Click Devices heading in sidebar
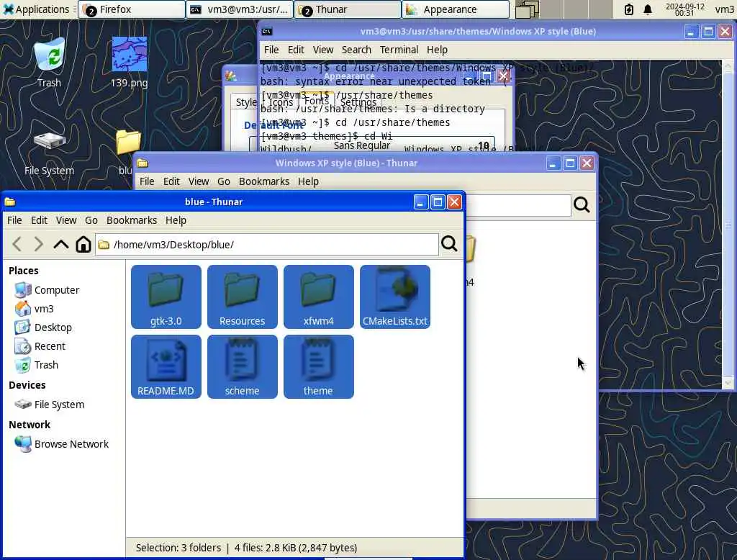The height and width of the screenshot is (560, 737). [27, 385]
